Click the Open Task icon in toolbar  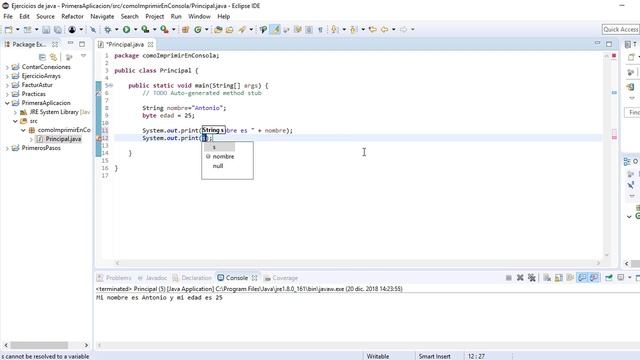(229, 30)
